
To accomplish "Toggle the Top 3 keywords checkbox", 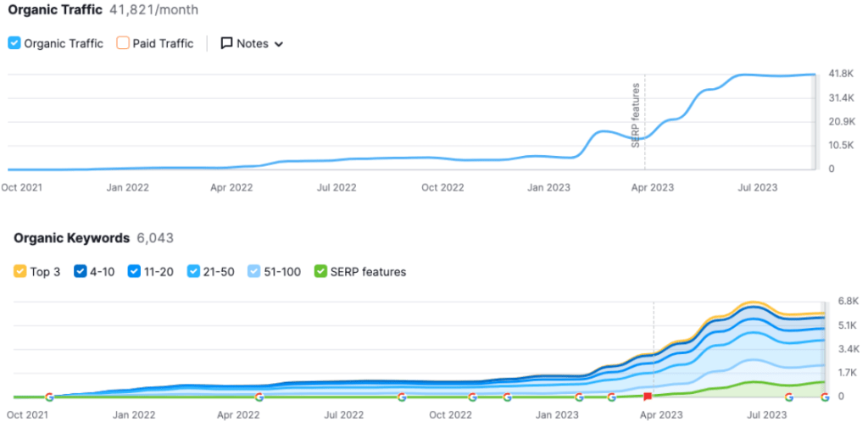I will [20, 272].
